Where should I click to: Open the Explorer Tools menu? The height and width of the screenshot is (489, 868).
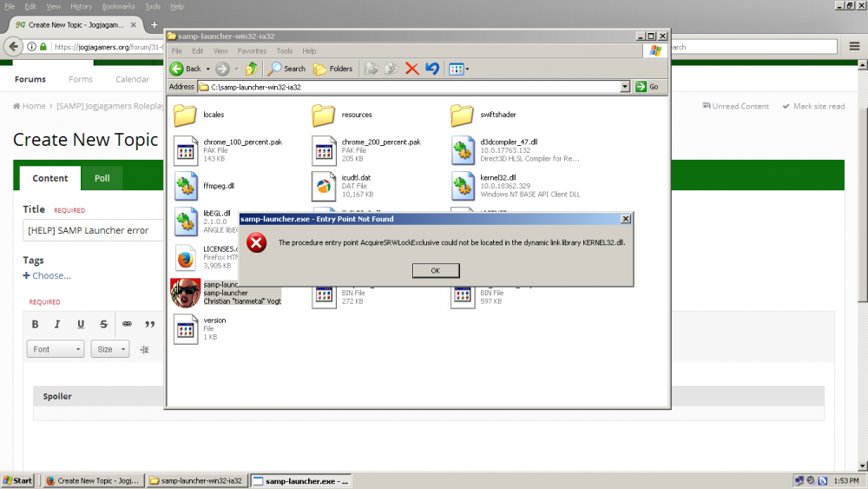(x=285, y=51)
